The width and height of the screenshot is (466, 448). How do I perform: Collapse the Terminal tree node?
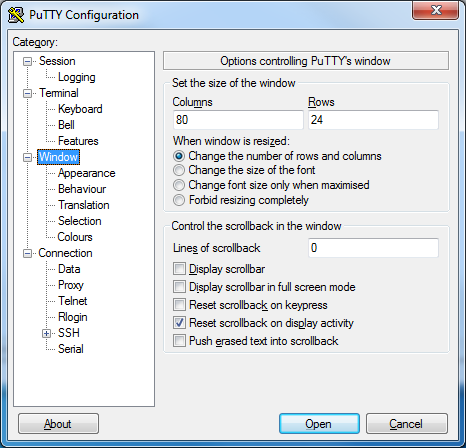[x=27, y=93]
